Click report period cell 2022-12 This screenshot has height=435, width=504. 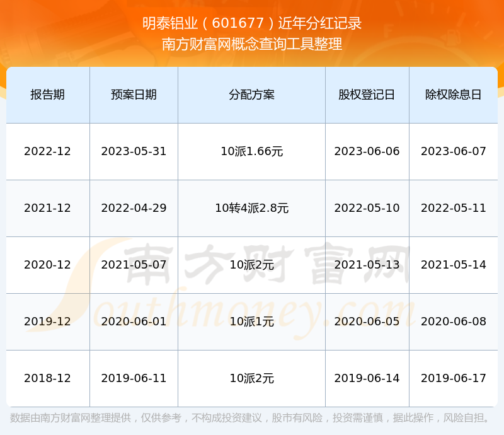point(48,151)
